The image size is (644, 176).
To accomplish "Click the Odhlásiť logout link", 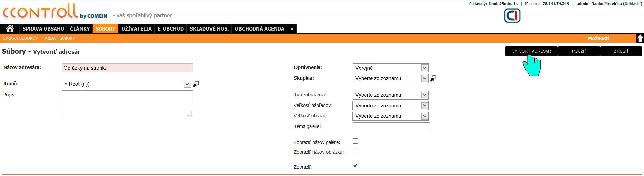I will click(632, 4).
